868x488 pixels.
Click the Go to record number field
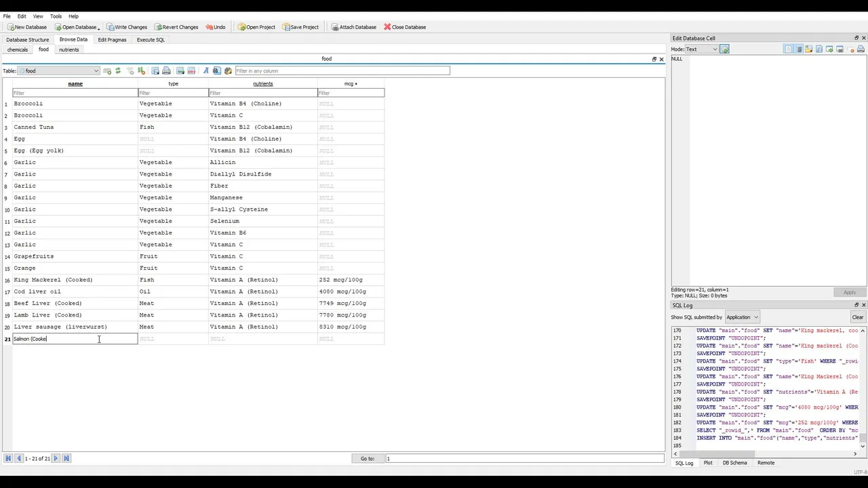point(524,459)
